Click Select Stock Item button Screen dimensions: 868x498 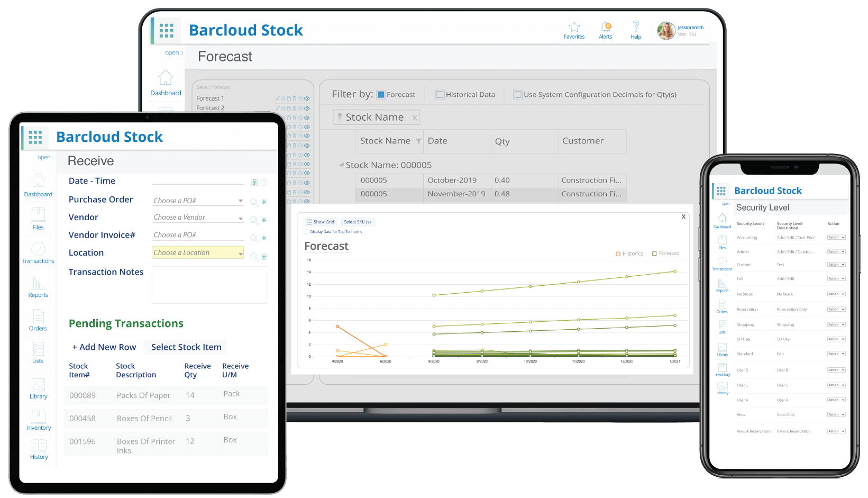pos(186,347)
